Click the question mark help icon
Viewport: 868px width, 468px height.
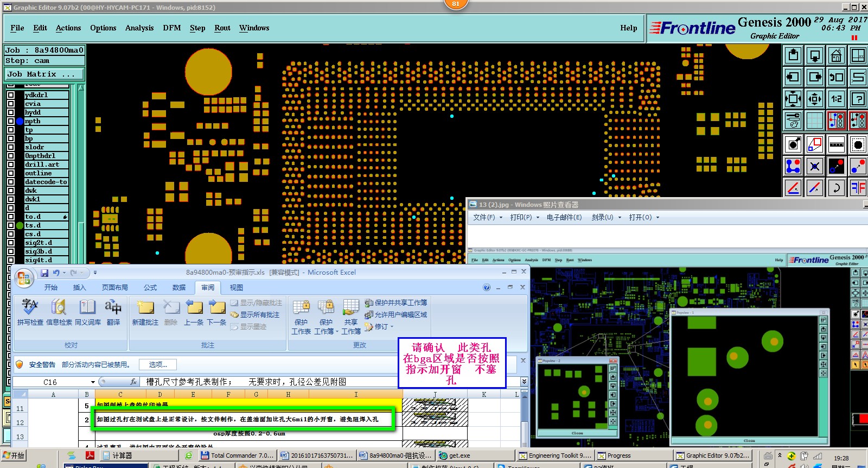coord(858,99)
